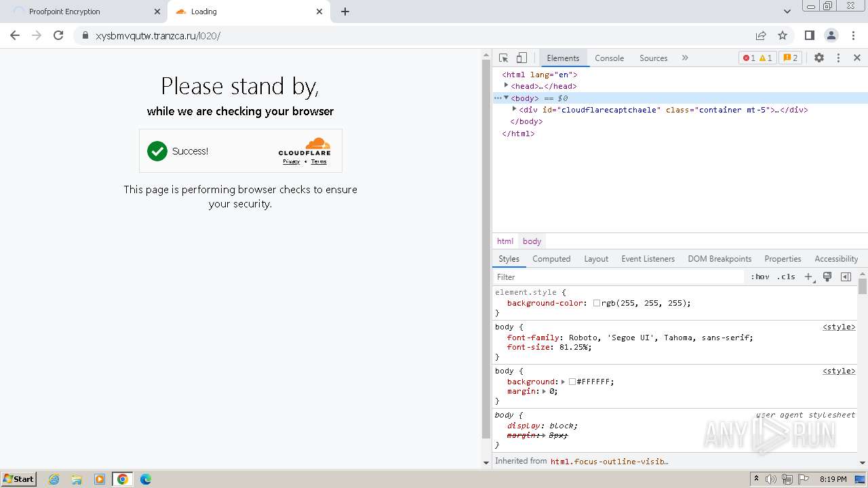The width and height of the screenshot is (868, 488).
Task: Toggle the computed styles sidebar icon
Action: click(x=846, y=277)
